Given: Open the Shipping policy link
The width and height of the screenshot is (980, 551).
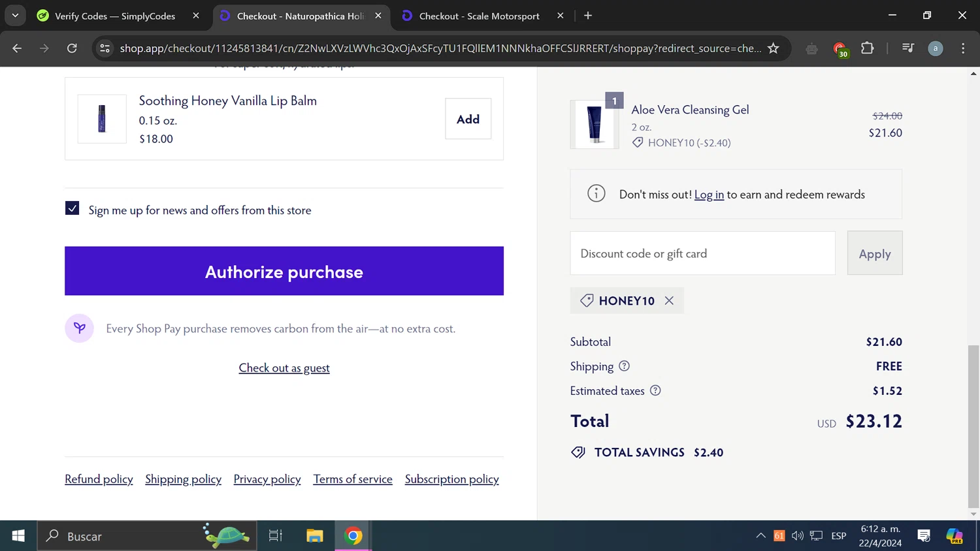Looking at the screenshot, I should 184,479.
